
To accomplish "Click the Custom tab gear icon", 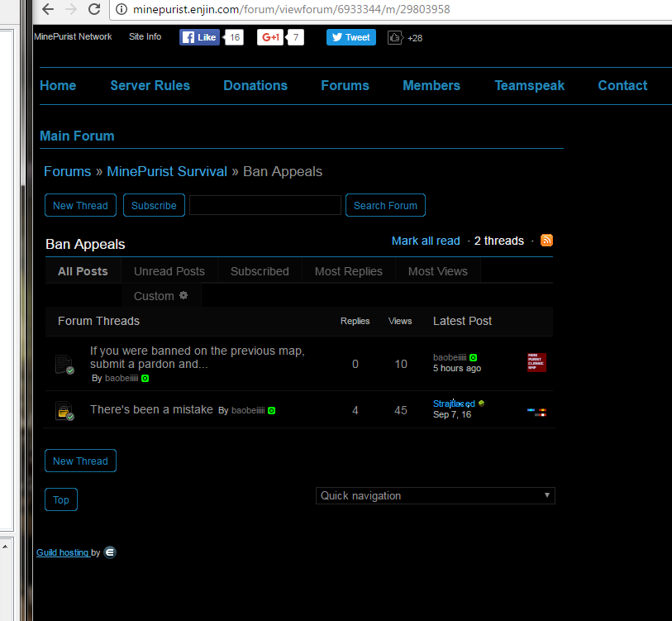I will (x=183, y=295).
